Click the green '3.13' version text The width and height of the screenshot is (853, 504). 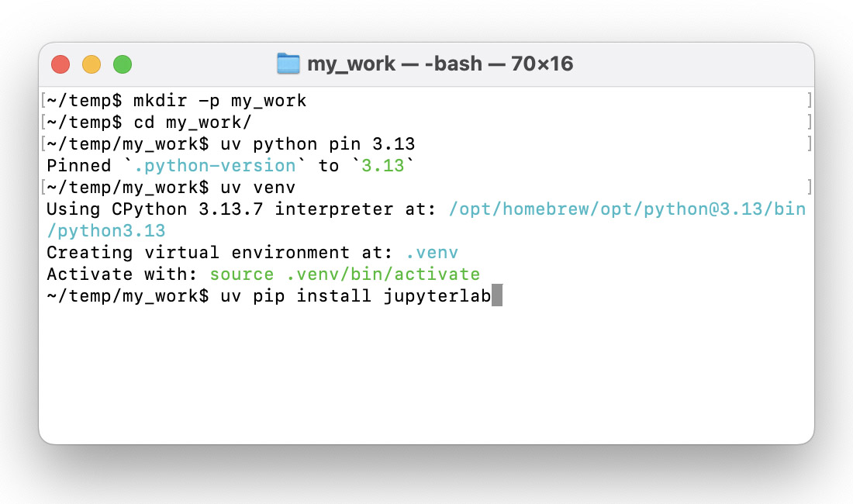383,166
